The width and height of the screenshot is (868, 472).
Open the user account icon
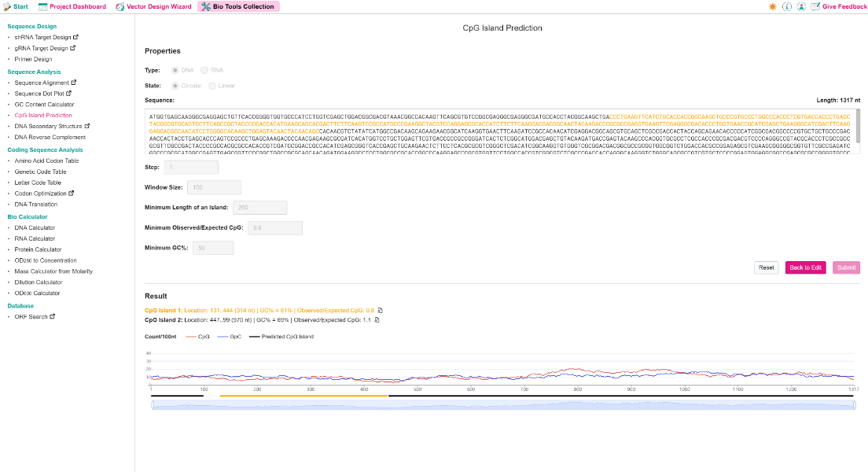pos(801,6)
